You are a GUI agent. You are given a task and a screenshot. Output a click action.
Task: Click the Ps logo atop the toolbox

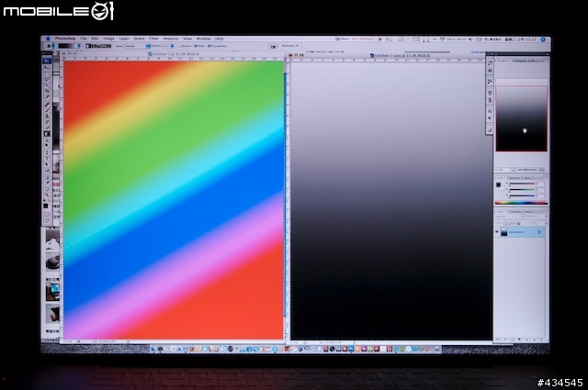(x=47, y=61)
